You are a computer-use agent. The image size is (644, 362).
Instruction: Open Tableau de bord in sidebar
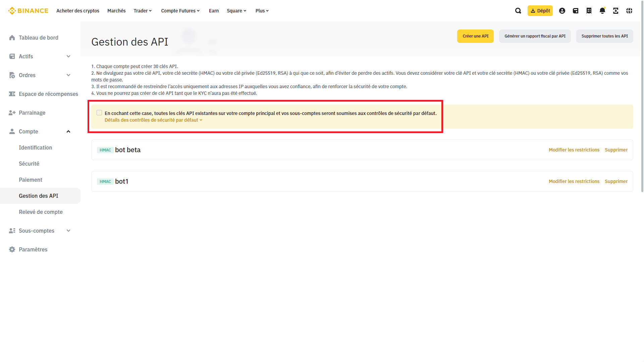pyautogui.click(x=39, y=38)
